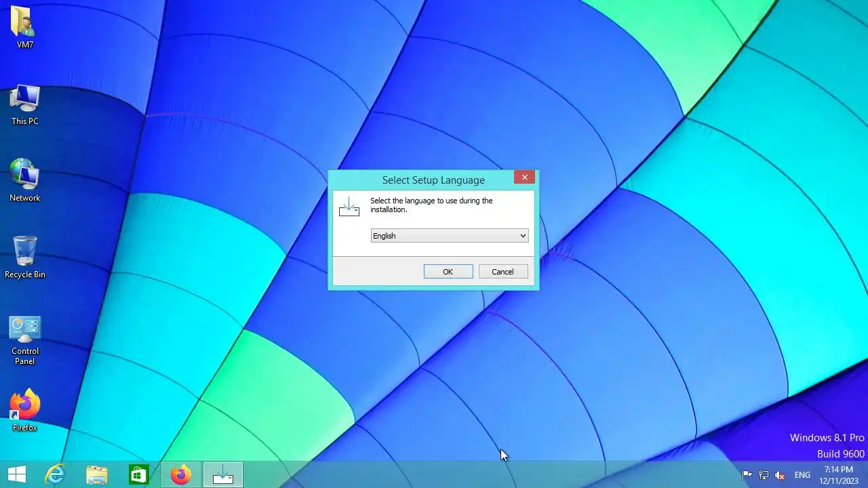868x488 pixels.
Task: Open the clock showing 7:14 PM
Action: 839,475
